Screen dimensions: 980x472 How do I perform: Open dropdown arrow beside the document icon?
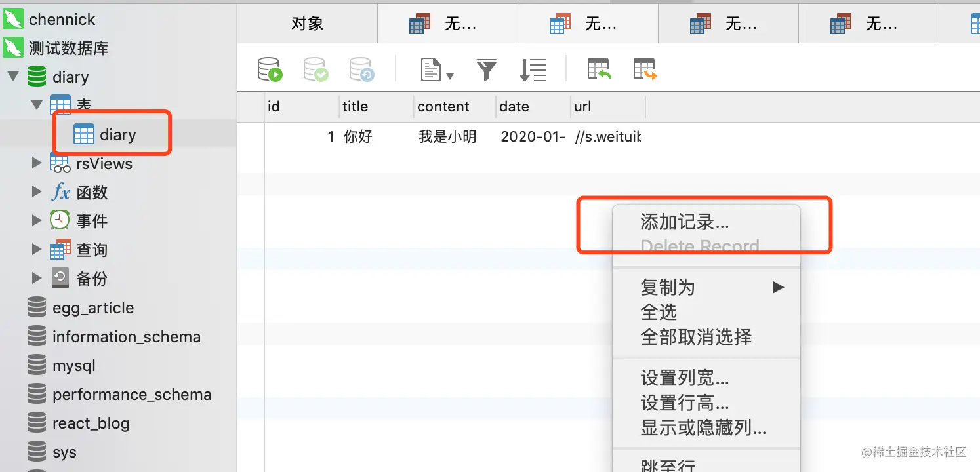[450, 76]
